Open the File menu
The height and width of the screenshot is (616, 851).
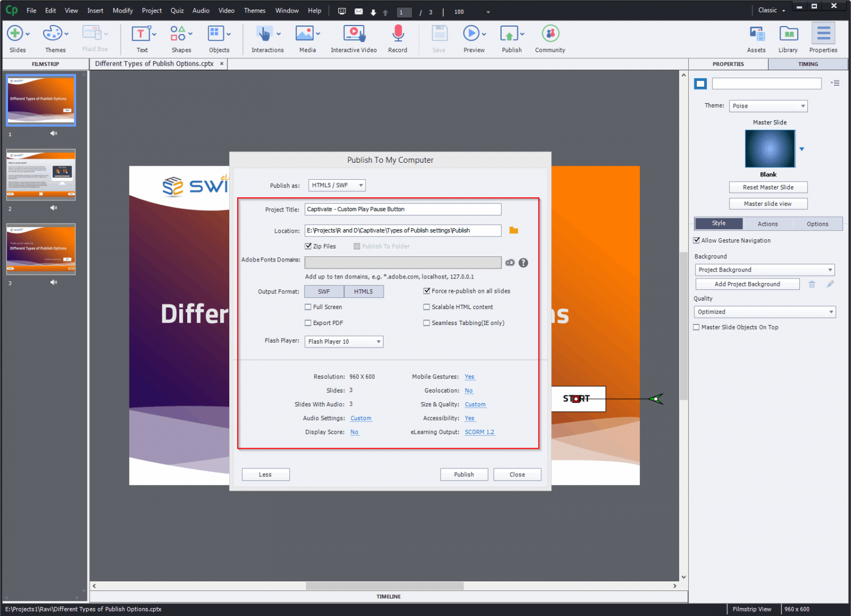[x=31, y=11]
